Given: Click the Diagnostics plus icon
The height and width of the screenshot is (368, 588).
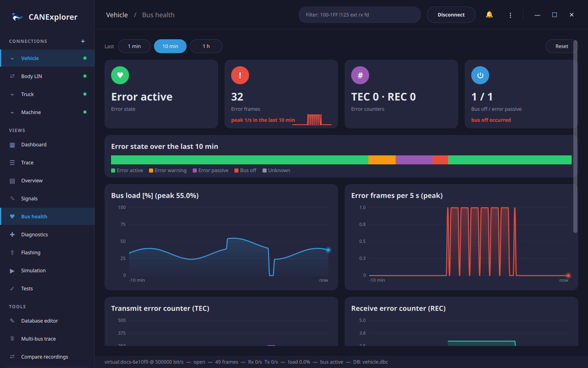Looking at the screenshot, I should coord(12,235).
